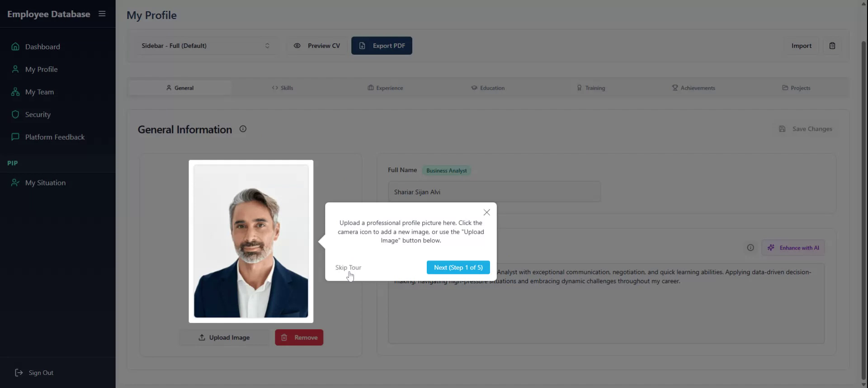Click the profile photo thumbnail
The image size is (868, 388).
click(x=251, y=241)
